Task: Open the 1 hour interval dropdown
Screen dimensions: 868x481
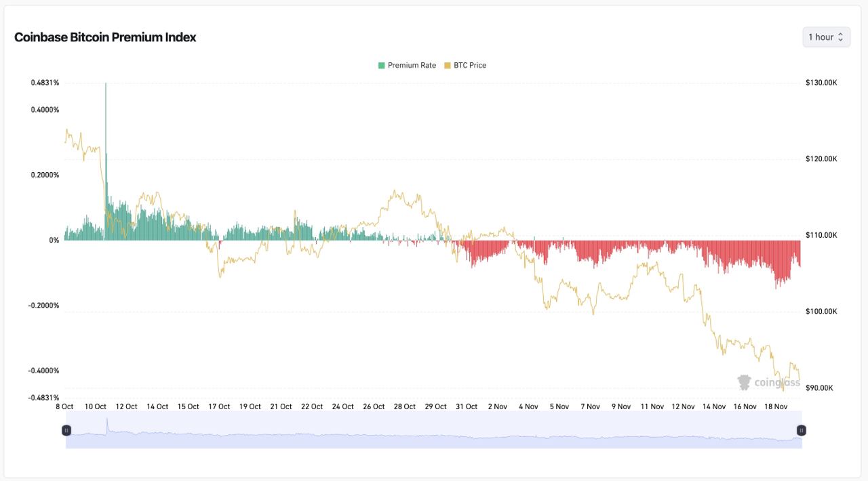Action: click(x=825, y=37)
